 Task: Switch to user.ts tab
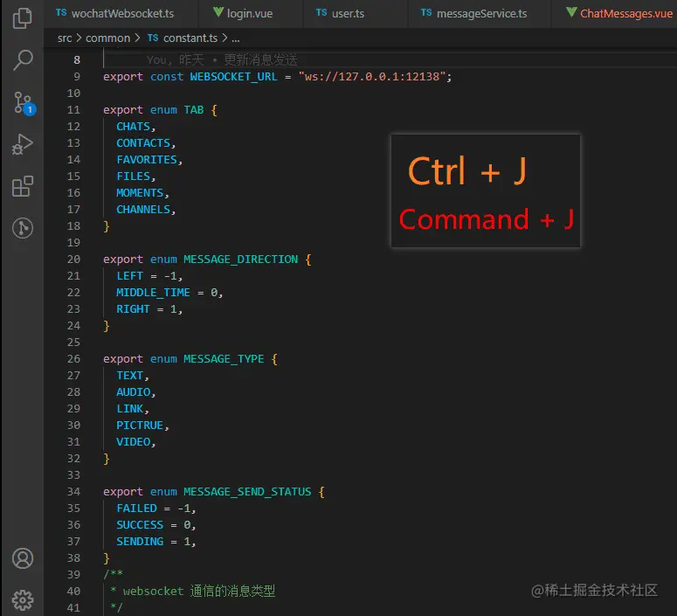(340, 13)
